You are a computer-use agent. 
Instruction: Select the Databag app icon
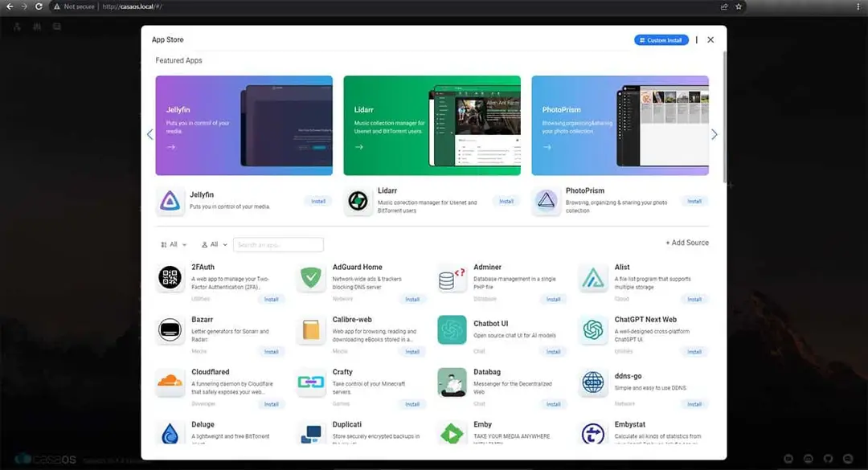coord(452,382)
